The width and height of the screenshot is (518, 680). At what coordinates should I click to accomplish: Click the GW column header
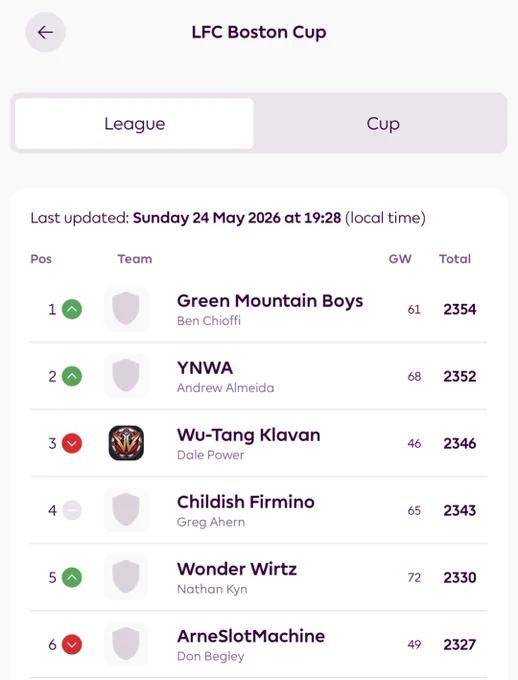click(400, 259)
